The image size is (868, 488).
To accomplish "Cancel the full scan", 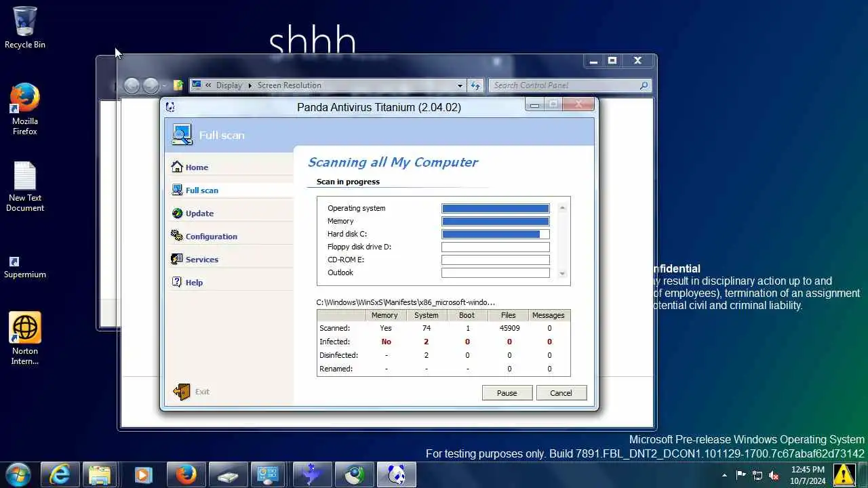I will pos(561,393).
